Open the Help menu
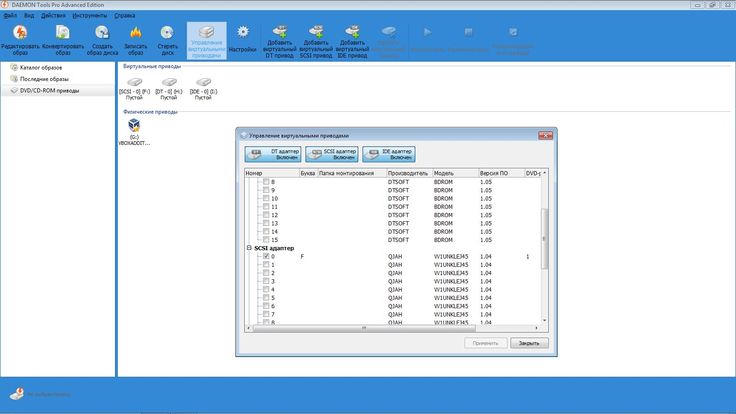The image size is (736, 414). coord(125,15)
